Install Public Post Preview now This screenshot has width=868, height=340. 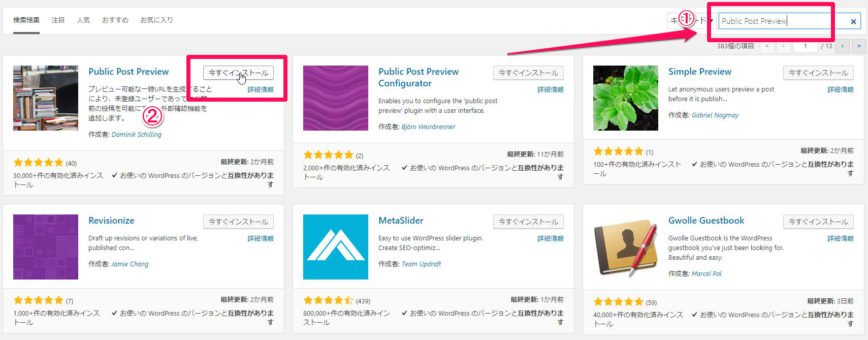pyautogui.click(x=238, y=73)
